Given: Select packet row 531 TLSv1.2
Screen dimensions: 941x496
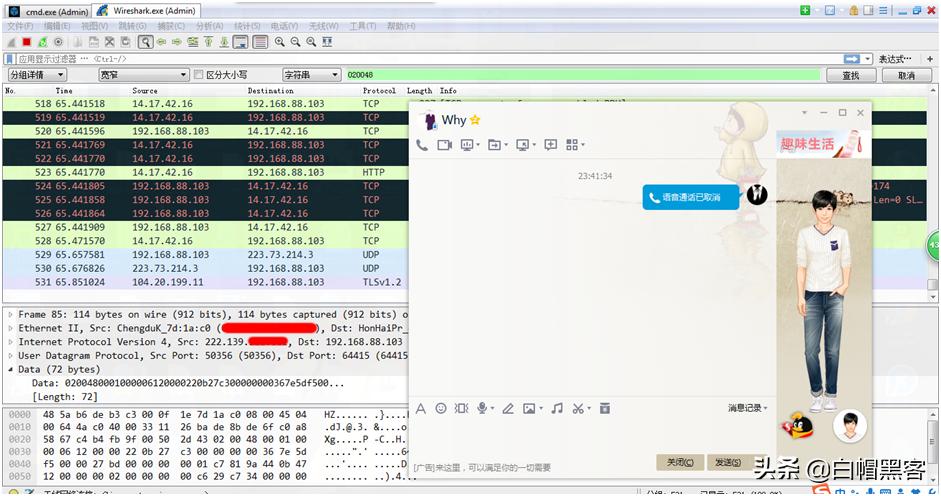Looking at the screenshot, I should 205,282.
